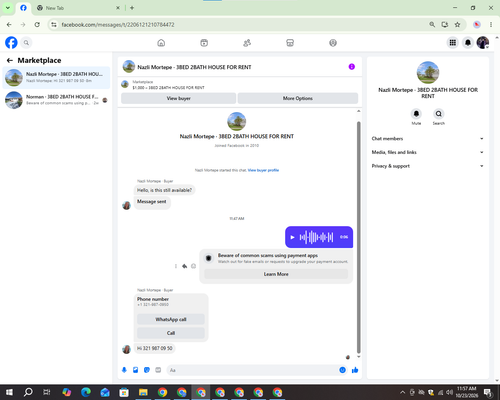Expand the Privacy & support section
The height and width of the screenshot is (400, 500).
(428, 166)
